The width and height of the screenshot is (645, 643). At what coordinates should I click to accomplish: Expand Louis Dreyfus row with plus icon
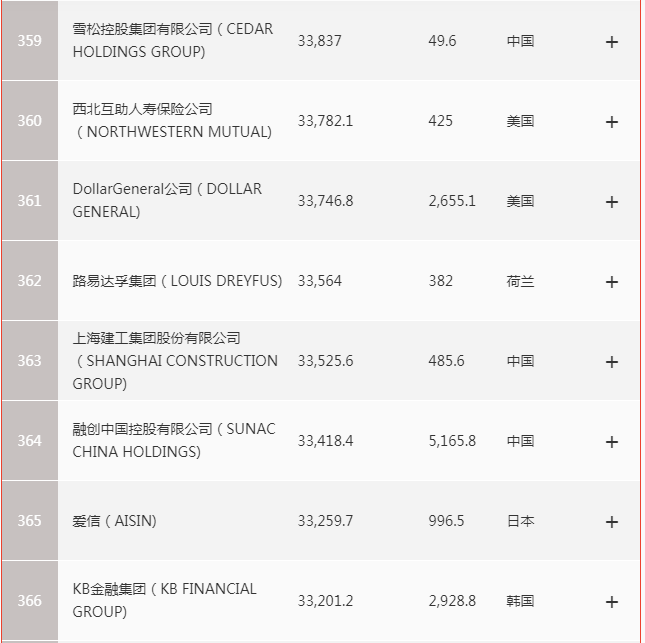coord(612,281)
